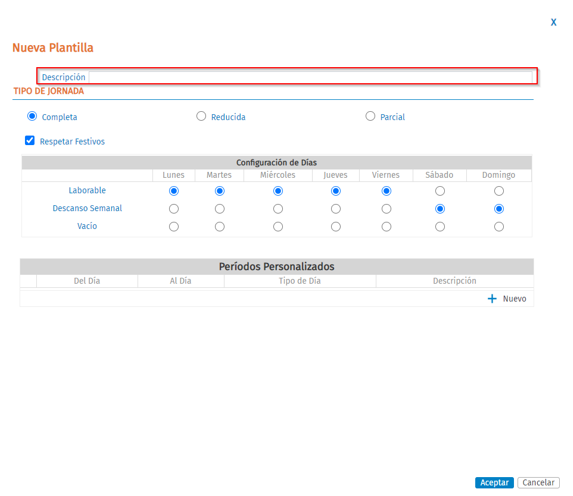The image size is (573, 496).
Task: Click the Sábado column header
Action: click(x=440, y=175)
